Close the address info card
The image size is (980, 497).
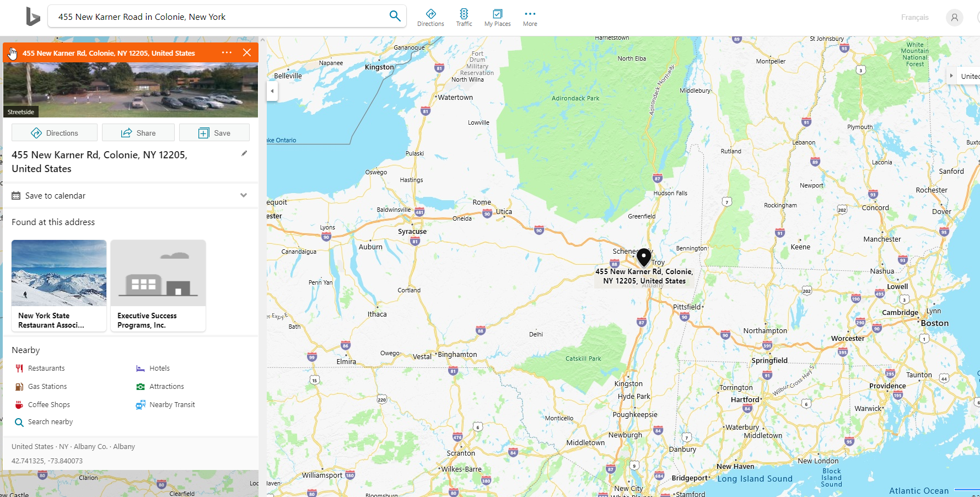click(247, 52)
